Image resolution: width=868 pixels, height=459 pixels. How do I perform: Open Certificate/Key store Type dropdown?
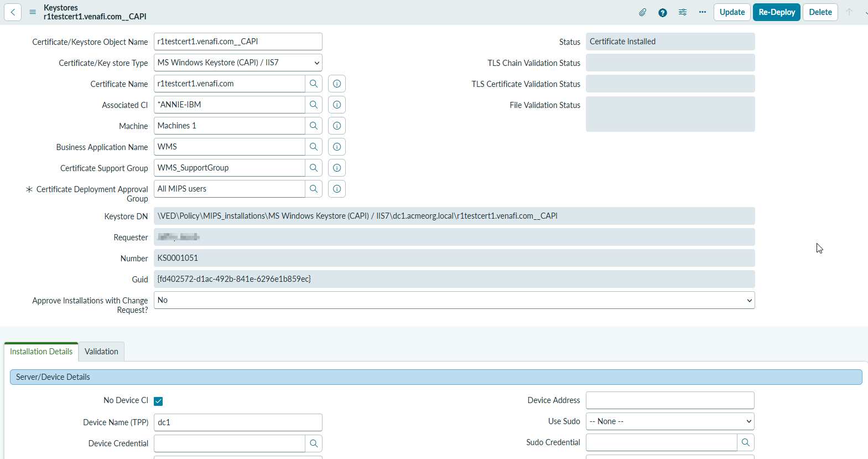[x=238, y=63]
